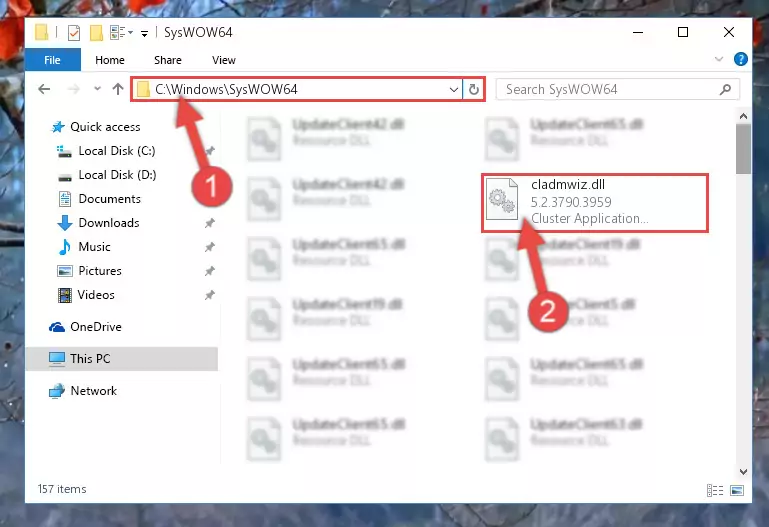Click version text 5.2.3790.3959
The width and height of the screenshot is (769, 527).
click(571, 202)
